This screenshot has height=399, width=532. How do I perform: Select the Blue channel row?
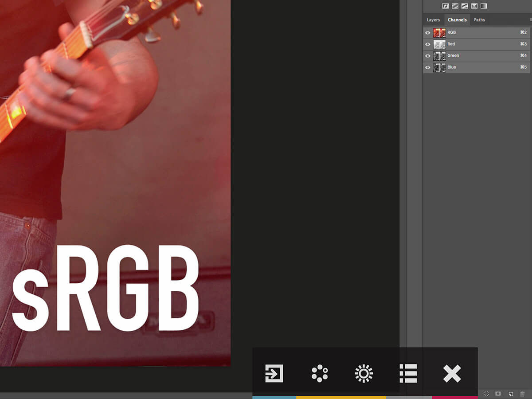465,67
